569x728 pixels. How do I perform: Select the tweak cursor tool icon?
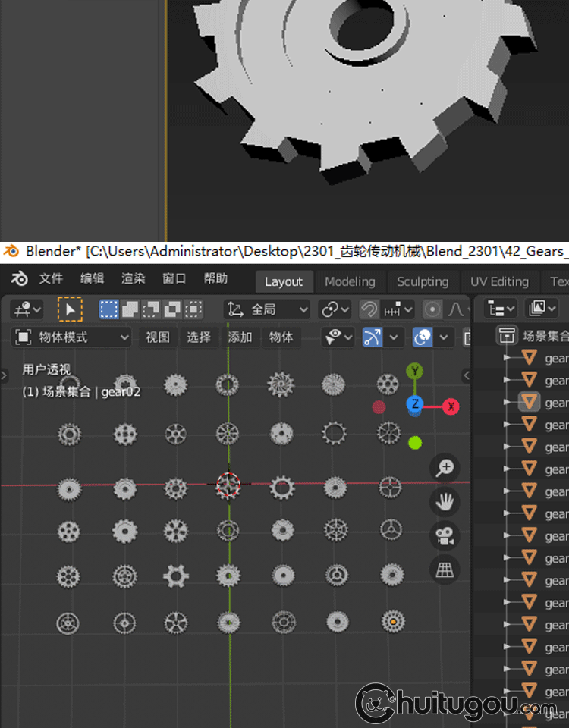point(70,309)
